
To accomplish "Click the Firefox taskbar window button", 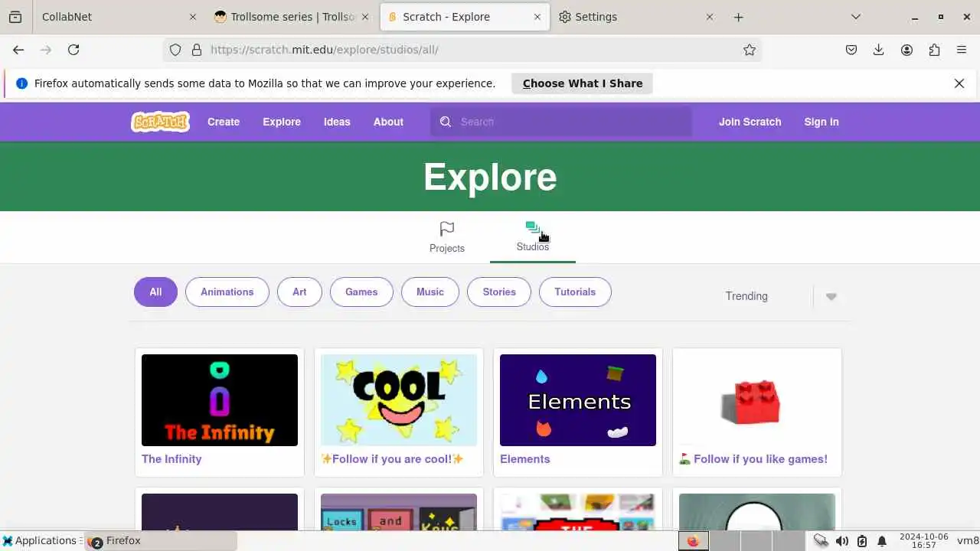I will pyautogui.click(x=161, y=541).
